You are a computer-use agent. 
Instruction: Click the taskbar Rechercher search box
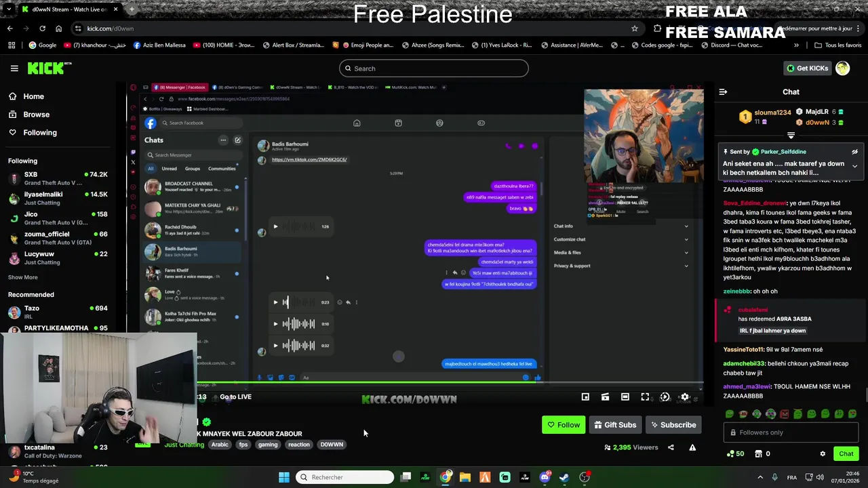(x=346, y=477)
